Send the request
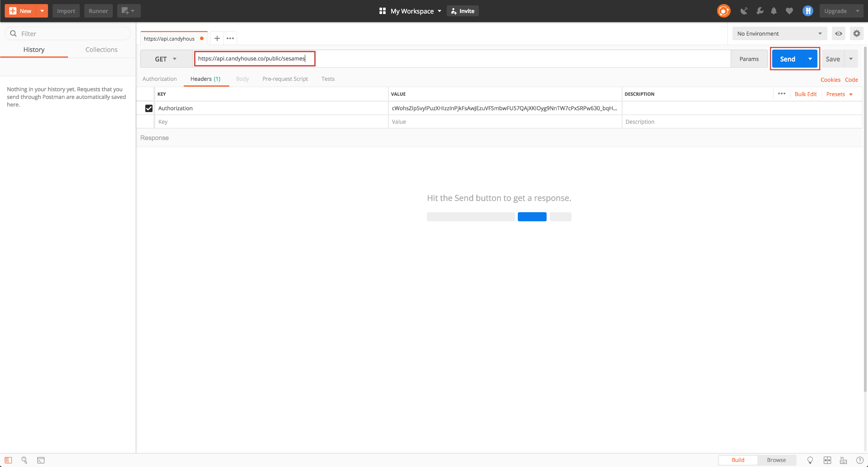Image resolution: width=868 pixels, height=467 pixels. 787,59
